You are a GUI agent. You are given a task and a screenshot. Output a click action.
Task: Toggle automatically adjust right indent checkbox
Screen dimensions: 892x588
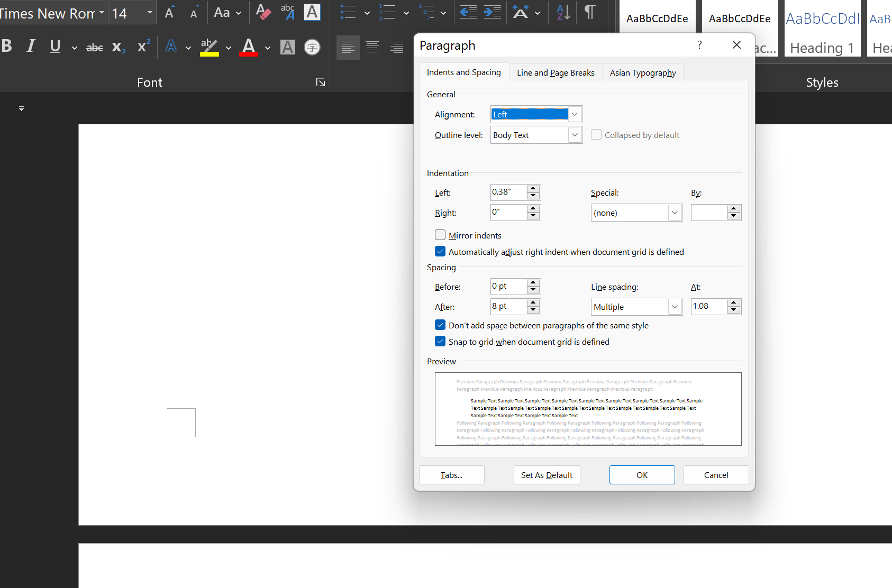click(x=440, y=251)
